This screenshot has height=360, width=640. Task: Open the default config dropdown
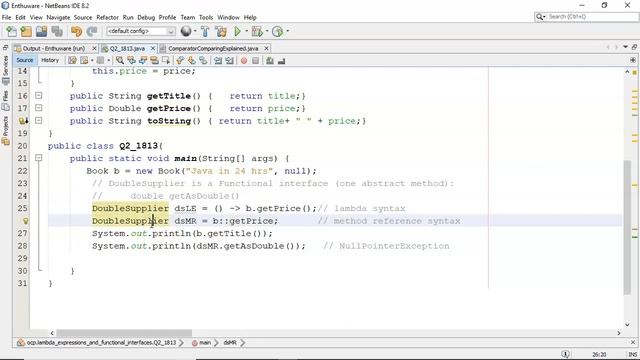pos(141,31)
